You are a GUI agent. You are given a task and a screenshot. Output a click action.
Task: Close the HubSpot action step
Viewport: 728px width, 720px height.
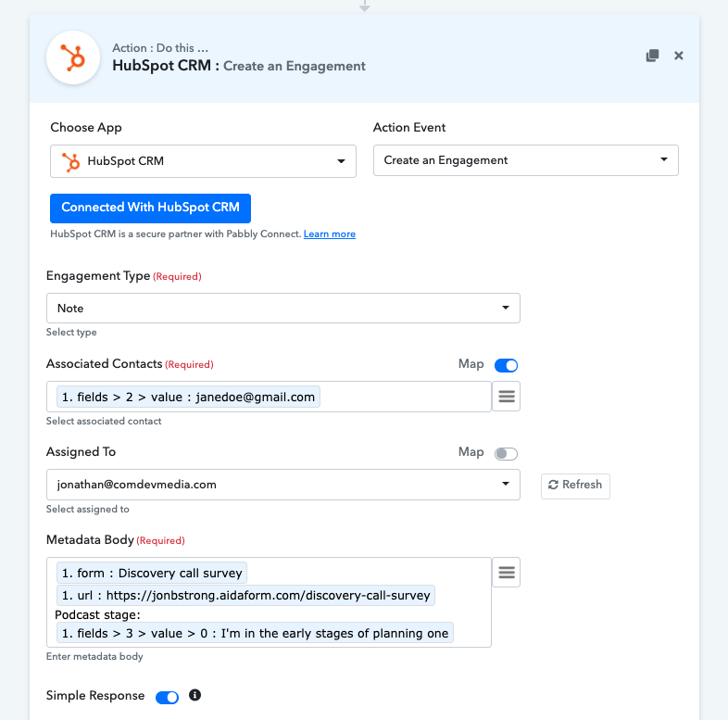tap(679, 56)
